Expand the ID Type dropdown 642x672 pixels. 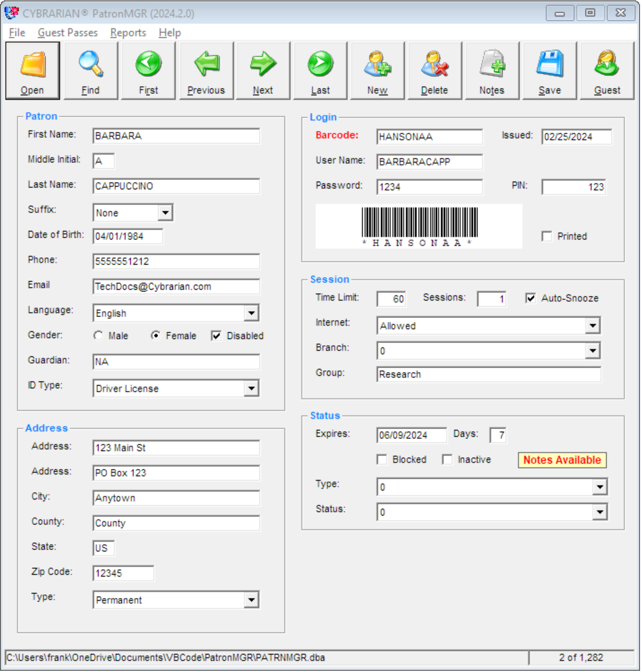pos(251,389)
